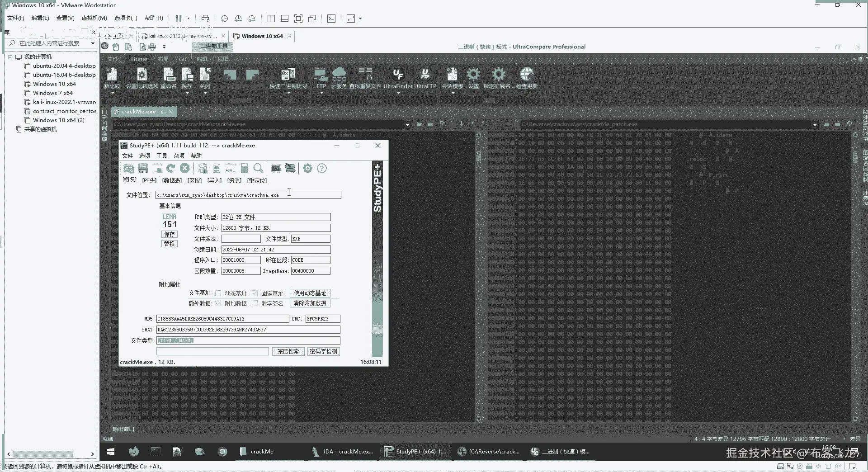Open file icon in StudyPE+ toolbar
Viewport: 868px width, 472px height.
pyautogui.click(x=129, y=169)
